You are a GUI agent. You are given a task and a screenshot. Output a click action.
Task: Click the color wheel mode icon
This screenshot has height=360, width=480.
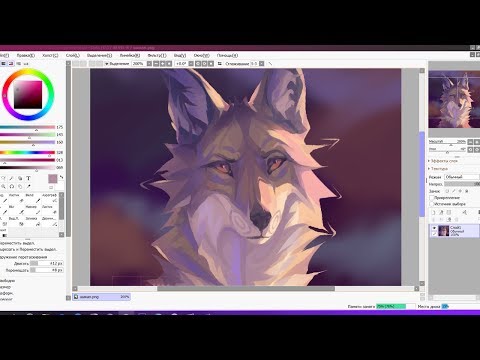[3, 63]
